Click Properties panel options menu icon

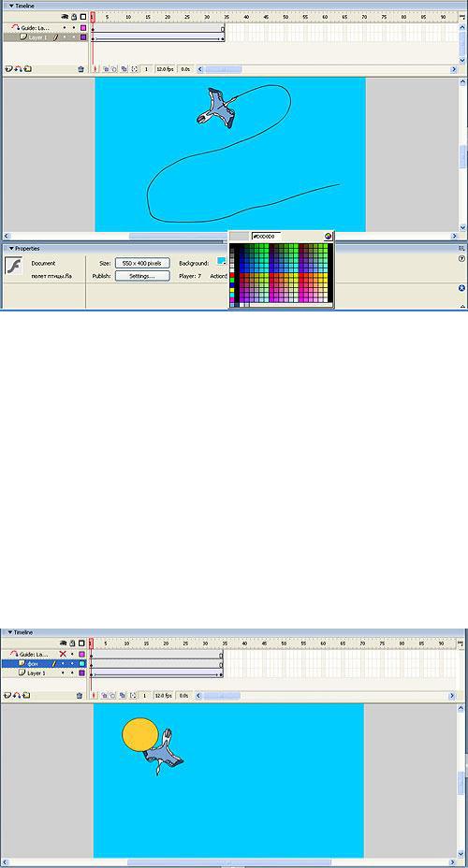pyautogui.click(x=461, y=249)
